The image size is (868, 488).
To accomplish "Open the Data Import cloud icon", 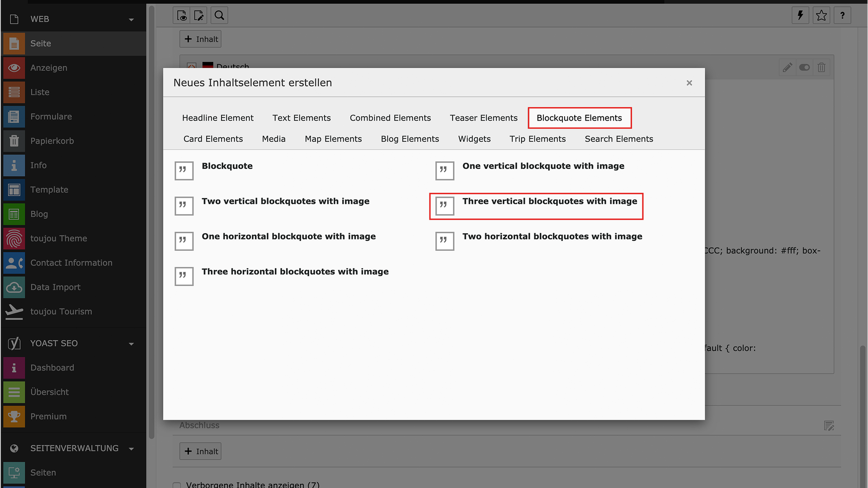I will pyautogui.click(x=14, y=287).
